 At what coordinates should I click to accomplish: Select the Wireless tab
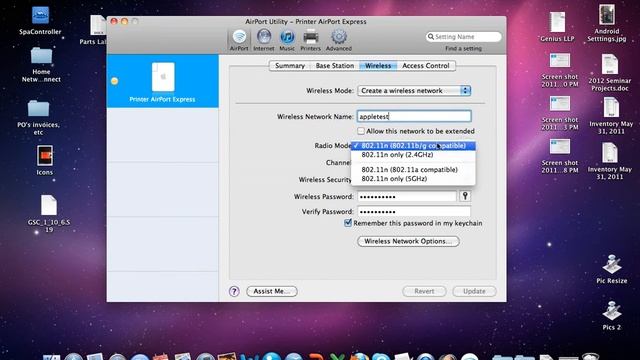coord(378,66)
